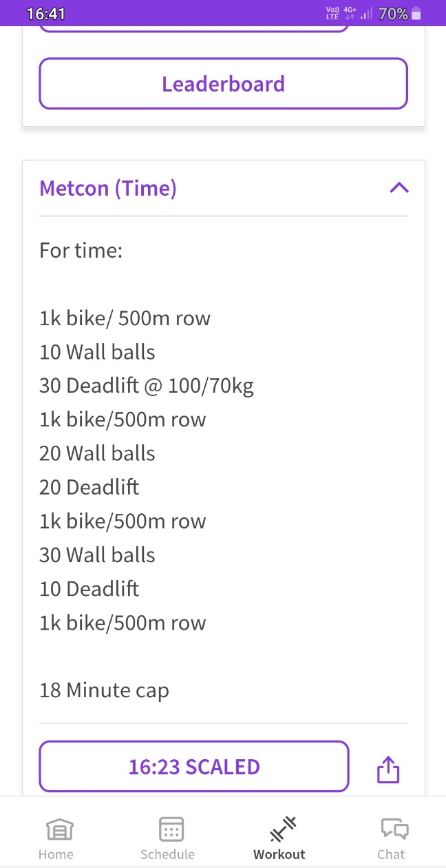Image resolution: width=446 pixels, height=868 pixels.
Task: Tap the Workout tab label
Action: pyautogui.click(x=279, y=854)
